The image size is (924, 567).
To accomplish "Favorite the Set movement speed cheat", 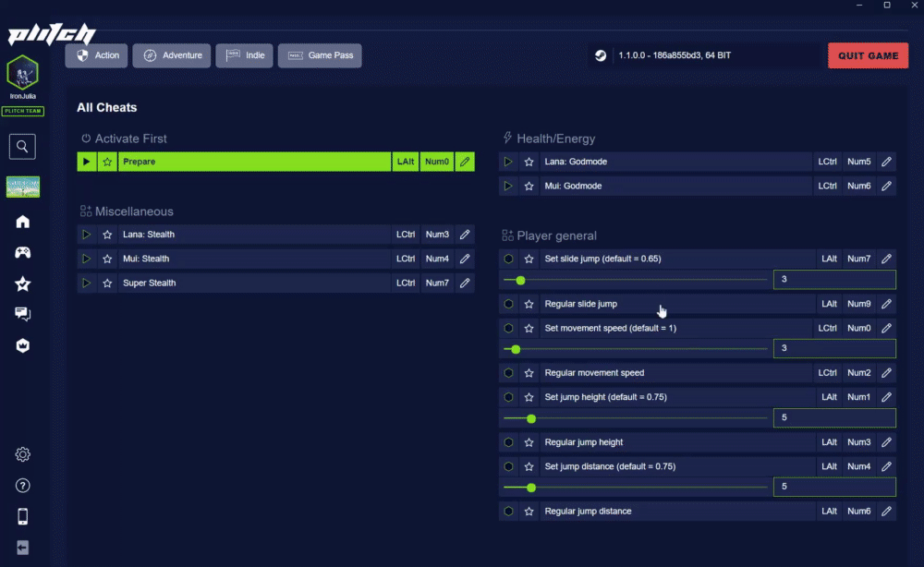I will [x=529, y=328].
